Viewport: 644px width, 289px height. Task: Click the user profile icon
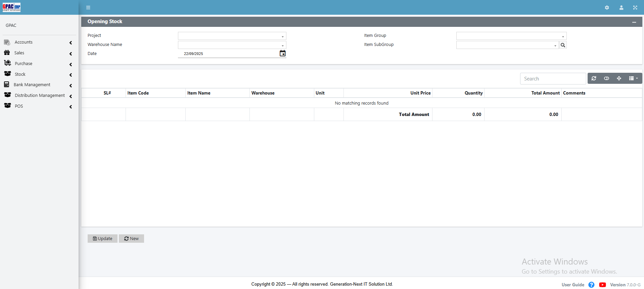(621, 8)
